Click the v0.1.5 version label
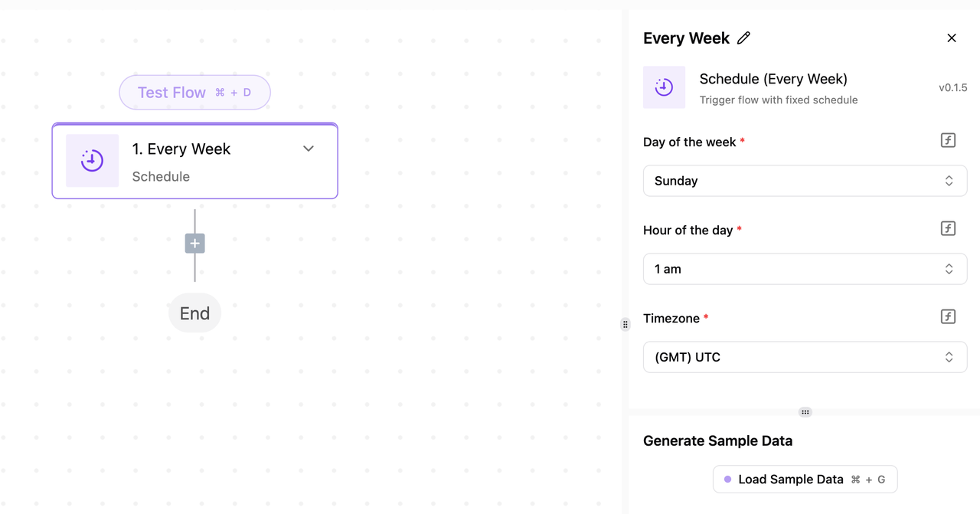Image resolution: width=980 pixels, height=514 pixels. click(952, 88)
